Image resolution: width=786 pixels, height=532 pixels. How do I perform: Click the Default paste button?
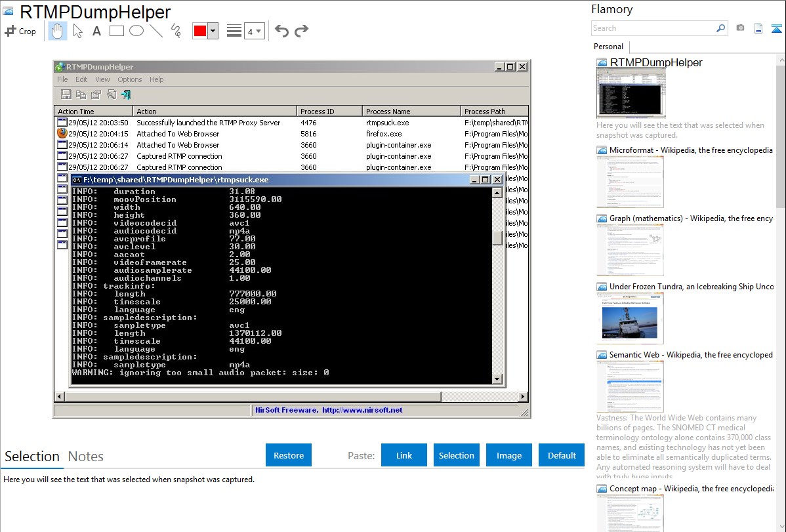click(x=562, y=455)
